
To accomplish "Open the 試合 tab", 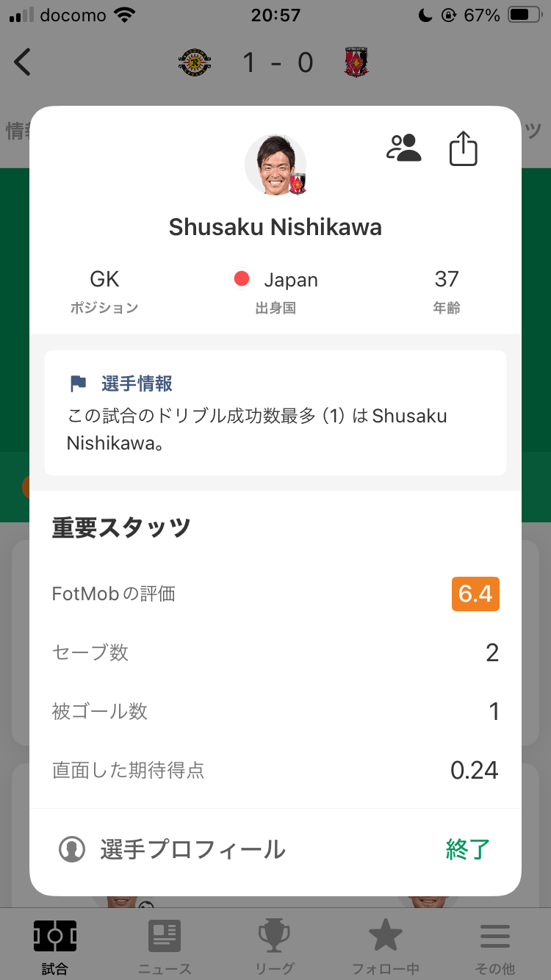I will coord(55,946).
